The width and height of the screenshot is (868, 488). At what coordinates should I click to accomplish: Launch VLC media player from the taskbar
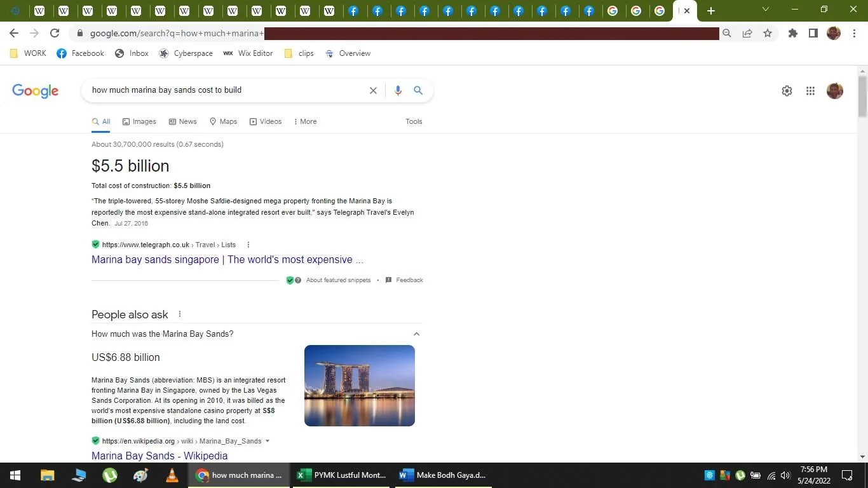(172, 475)
